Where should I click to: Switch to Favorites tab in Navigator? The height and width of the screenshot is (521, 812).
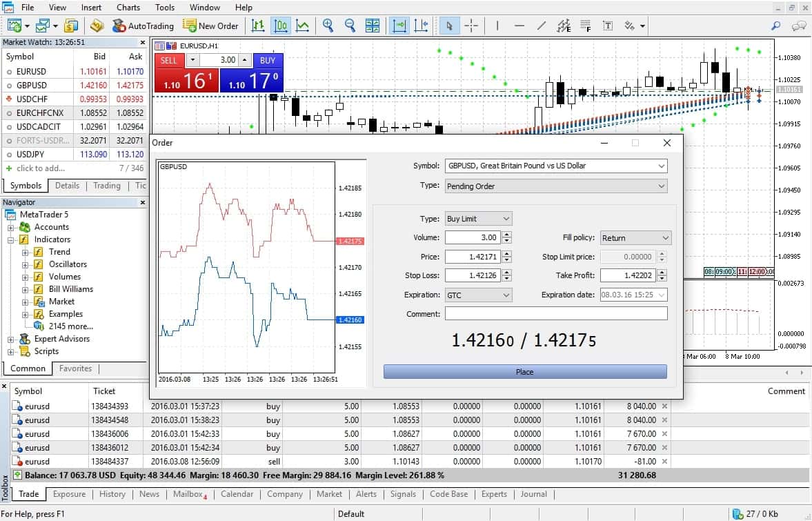[x=76, y=368]
